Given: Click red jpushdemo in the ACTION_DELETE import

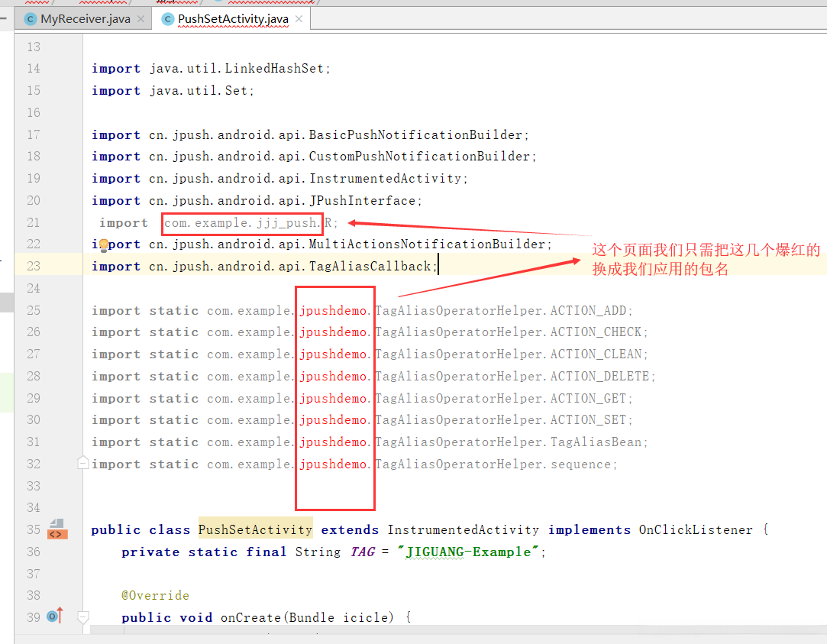Looking at the screenshot, I should 333,377.
